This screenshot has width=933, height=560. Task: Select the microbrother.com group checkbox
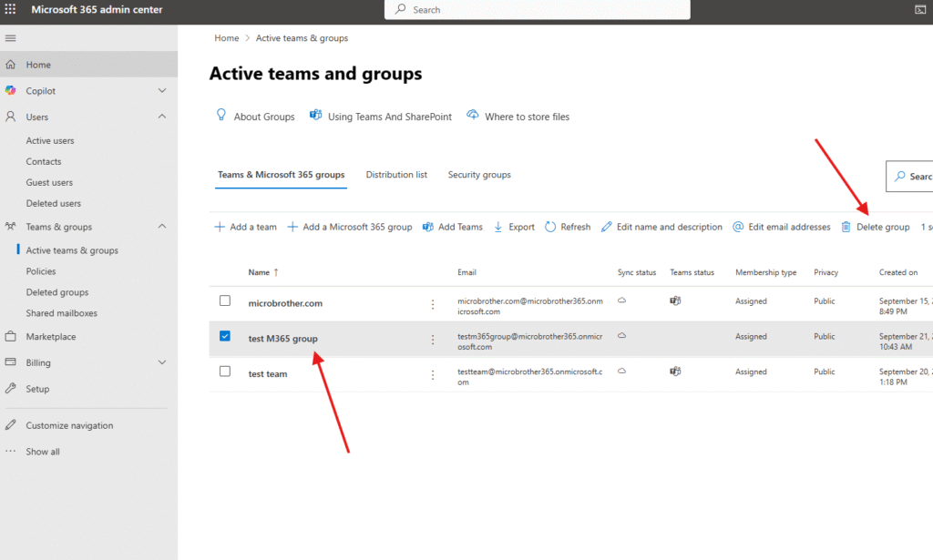[225, 301]
